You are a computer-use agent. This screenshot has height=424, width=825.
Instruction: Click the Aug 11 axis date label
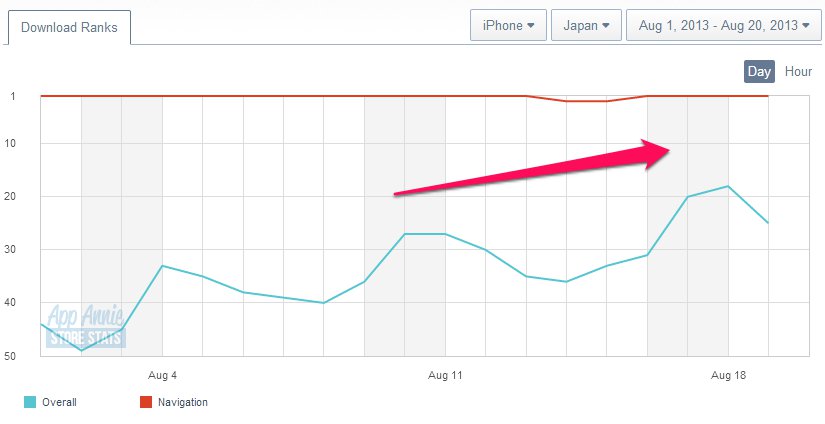[x=445, y=376]
